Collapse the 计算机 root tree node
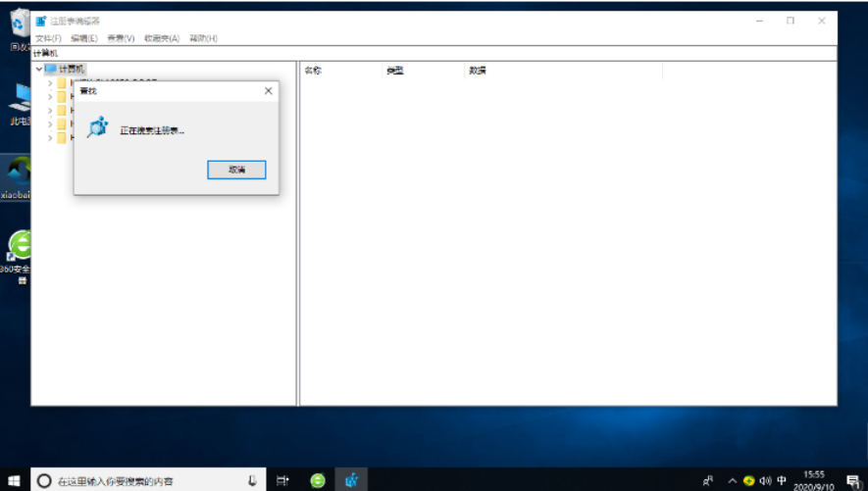The image size is (868, 491). coord(39,70)
